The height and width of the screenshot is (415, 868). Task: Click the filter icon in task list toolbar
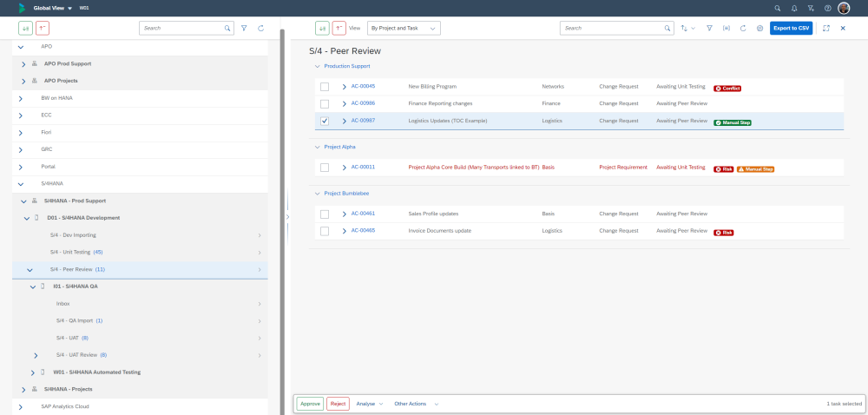[709, 28]
